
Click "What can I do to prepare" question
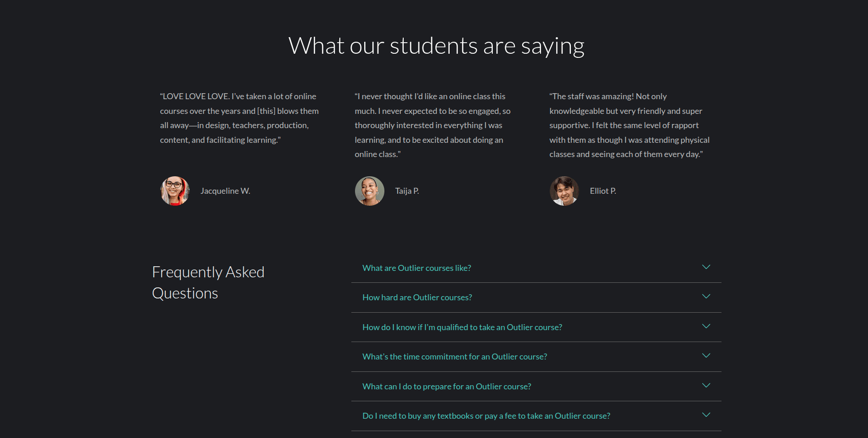446,386
